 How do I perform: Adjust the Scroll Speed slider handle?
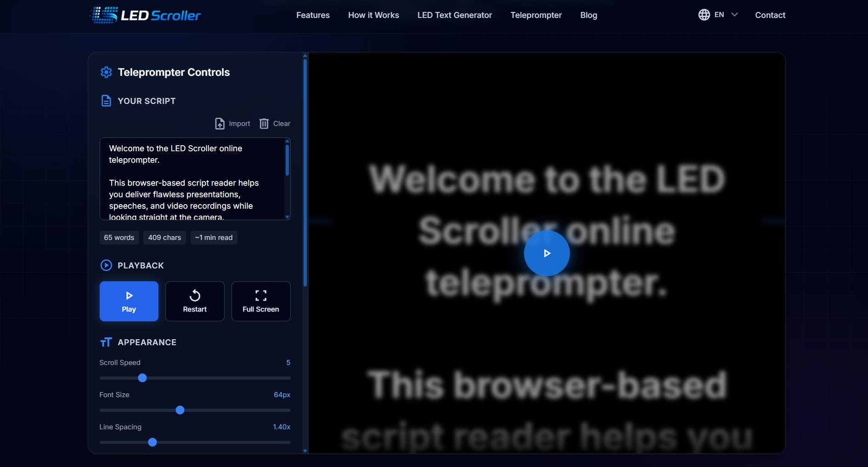(142, 378)
